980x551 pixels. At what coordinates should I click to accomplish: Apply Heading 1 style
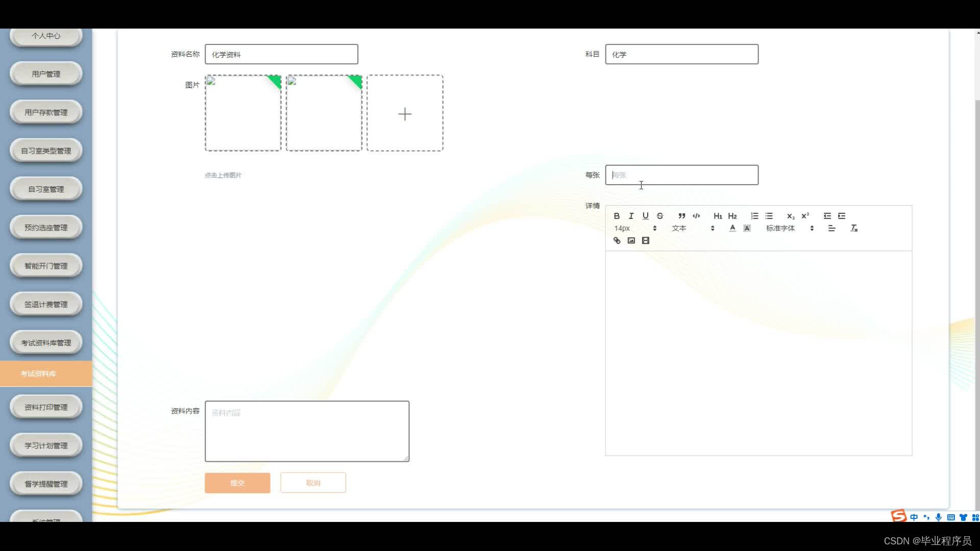(718, 216)
